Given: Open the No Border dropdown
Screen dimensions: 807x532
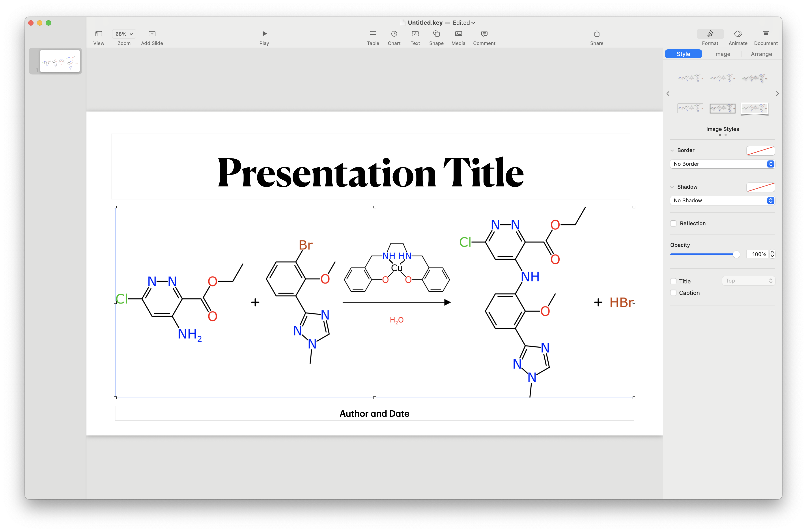Looking at the screenshot, I should [722, 164].
